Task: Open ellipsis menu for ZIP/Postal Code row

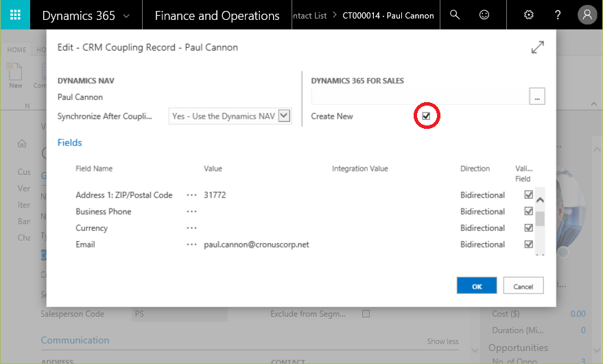Action: point(191,195)
